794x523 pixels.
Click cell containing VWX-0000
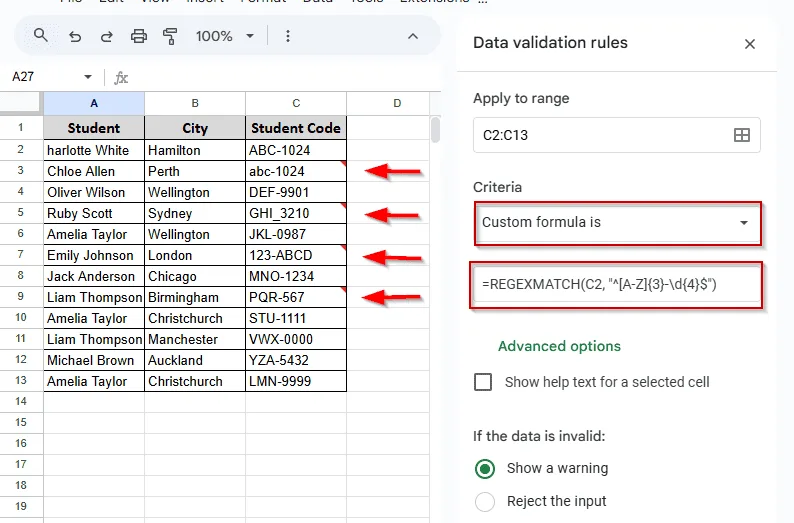click(296, 339)
